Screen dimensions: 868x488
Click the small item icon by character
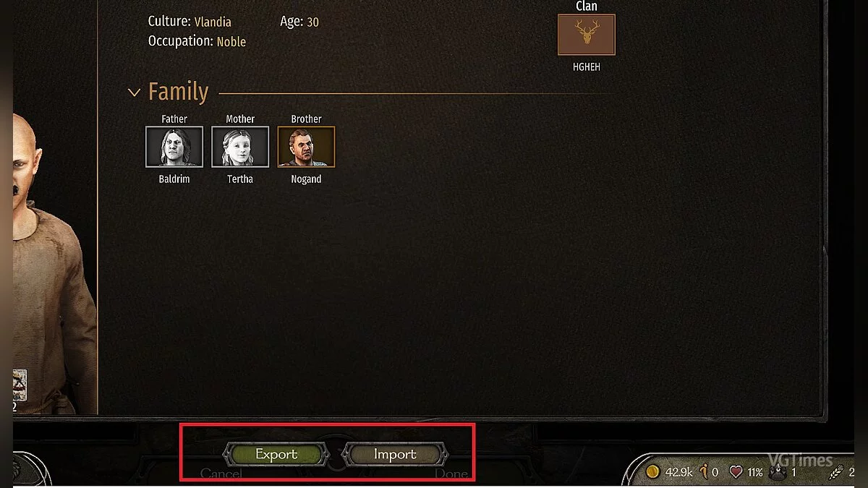(x=20, y=385)
